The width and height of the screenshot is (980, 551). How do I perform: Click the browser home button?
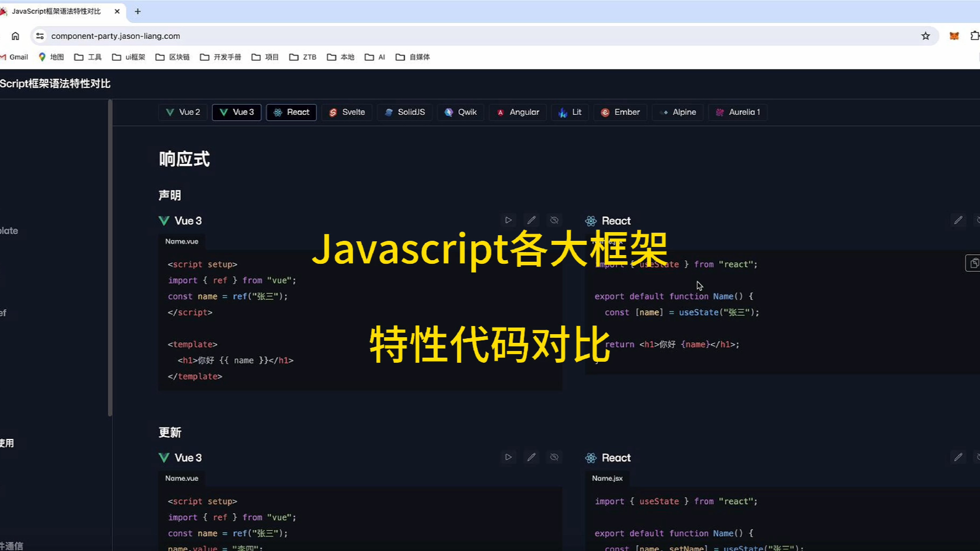tap(15, 36)
